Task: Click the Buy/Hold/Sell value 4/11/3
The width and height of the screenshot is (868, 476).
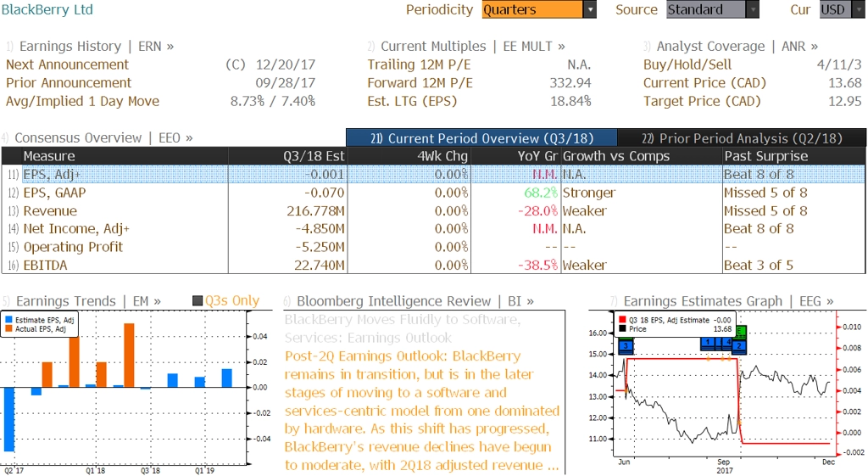Action: point(839,64)
